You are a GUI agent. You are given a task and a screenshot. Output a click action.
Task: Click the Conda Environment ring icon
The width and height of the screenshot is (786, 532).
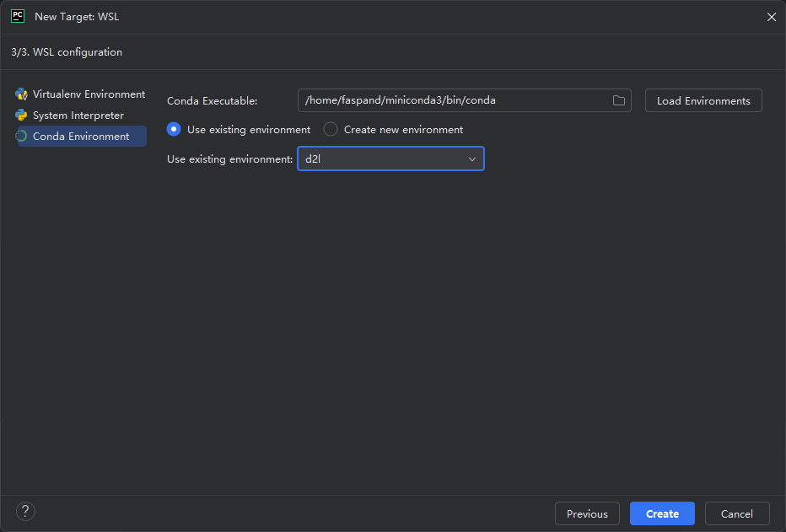pos(21,137)
